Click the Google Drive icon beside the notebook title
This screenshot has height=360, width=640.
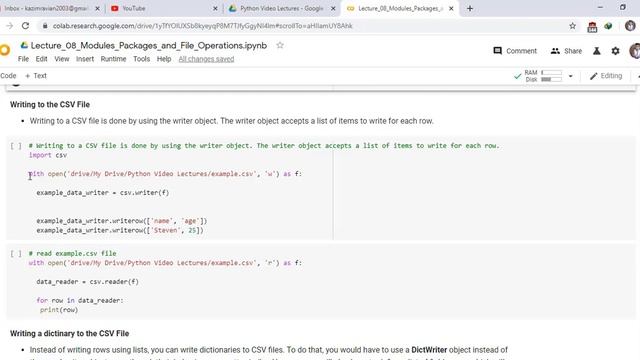[x=24, y=45]
